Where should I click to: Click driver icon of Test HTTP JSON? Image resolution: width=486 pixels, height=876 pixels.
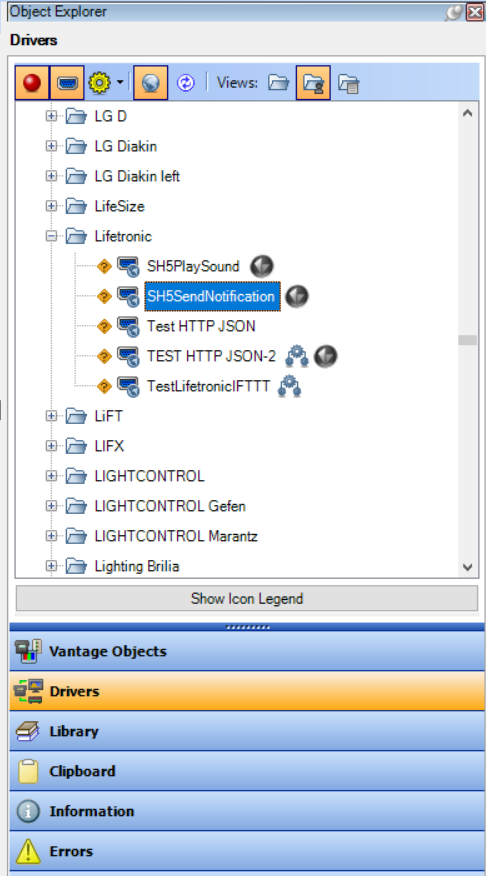point(128,326)
